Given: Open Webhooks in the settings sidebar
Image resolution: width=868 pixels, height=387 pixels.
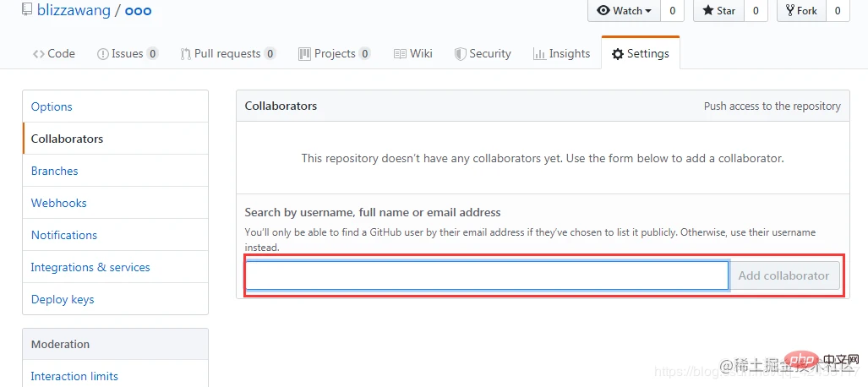Looking at the screenshot, I should (58, 203).
